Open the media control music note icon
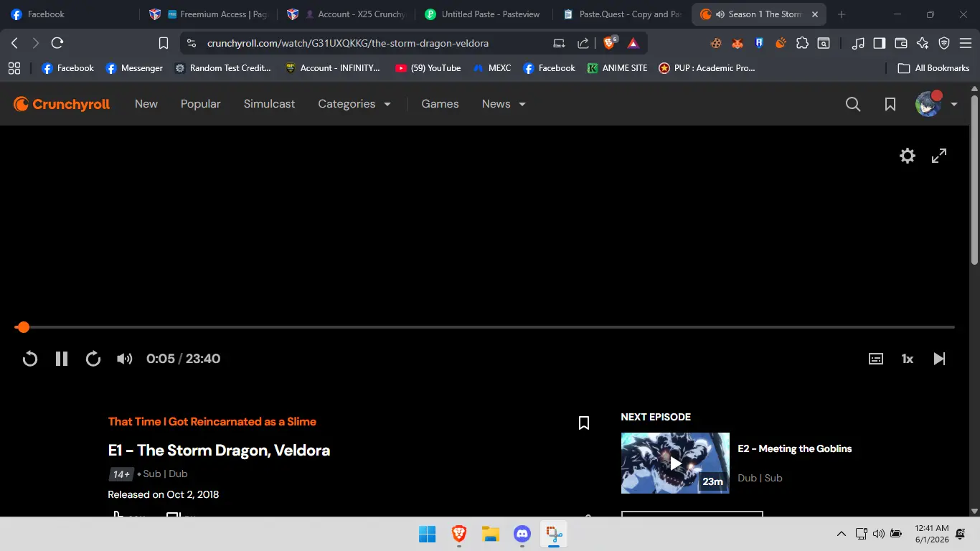 point(858,43)
